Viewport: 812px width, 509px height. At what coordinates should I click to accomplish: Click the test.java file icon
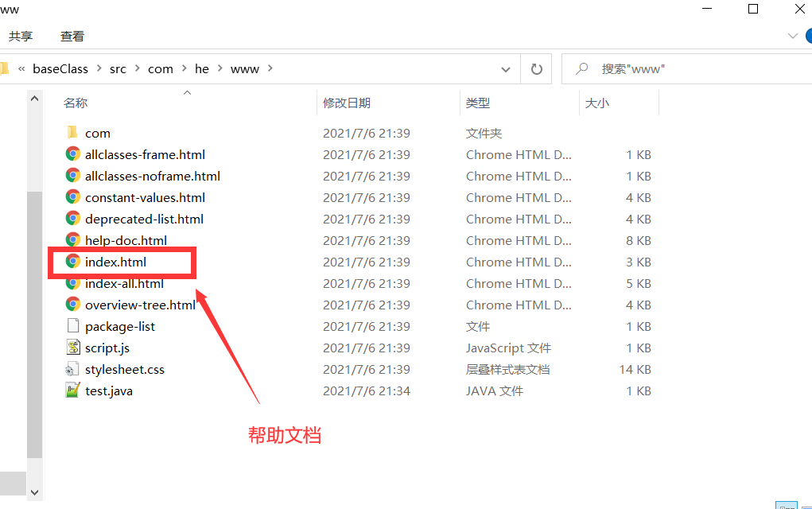coord(72,390)
